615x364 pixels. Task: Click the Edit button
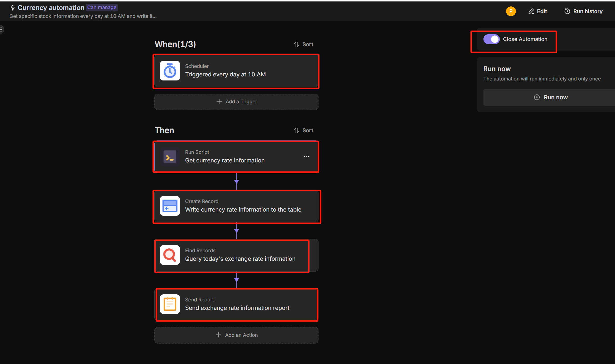(x=538, y=11)
